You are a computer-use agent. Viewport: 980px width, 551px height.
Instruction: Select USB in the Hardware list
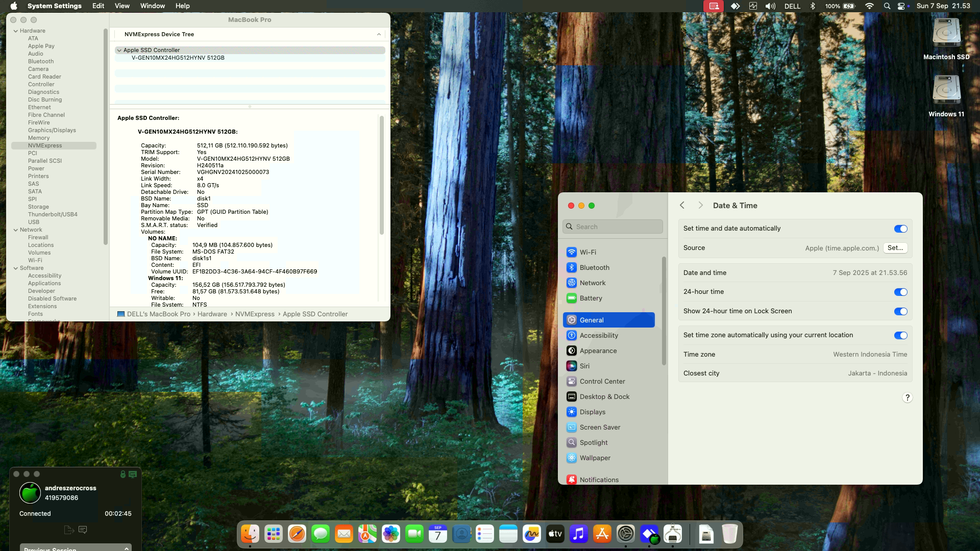tap(34, 222)
